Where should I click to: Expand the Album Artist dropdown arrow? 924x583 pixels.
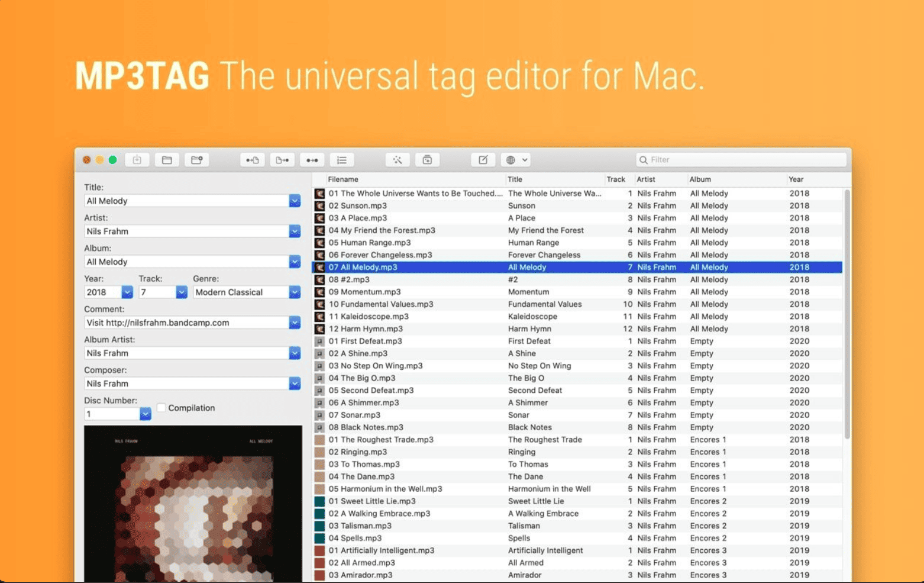tap(295, 353)
